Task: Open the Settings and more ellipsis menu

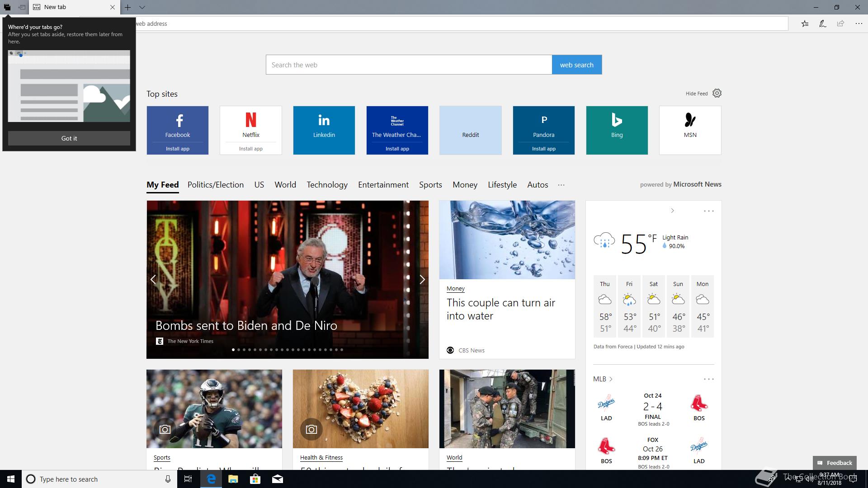Action: point(859,23)
